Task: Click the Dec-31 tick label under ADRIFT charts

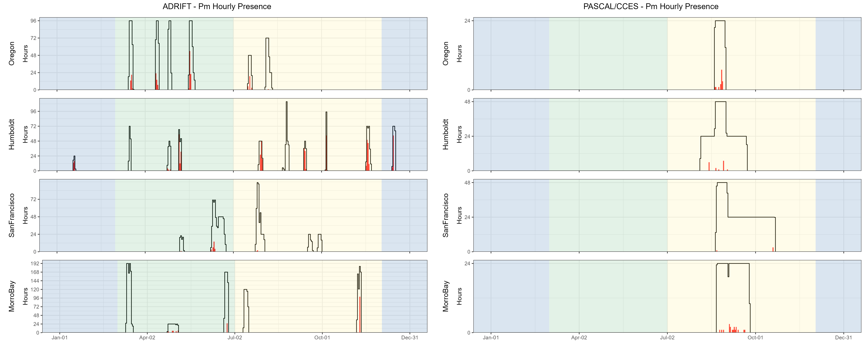Action: tap(410, 338)
